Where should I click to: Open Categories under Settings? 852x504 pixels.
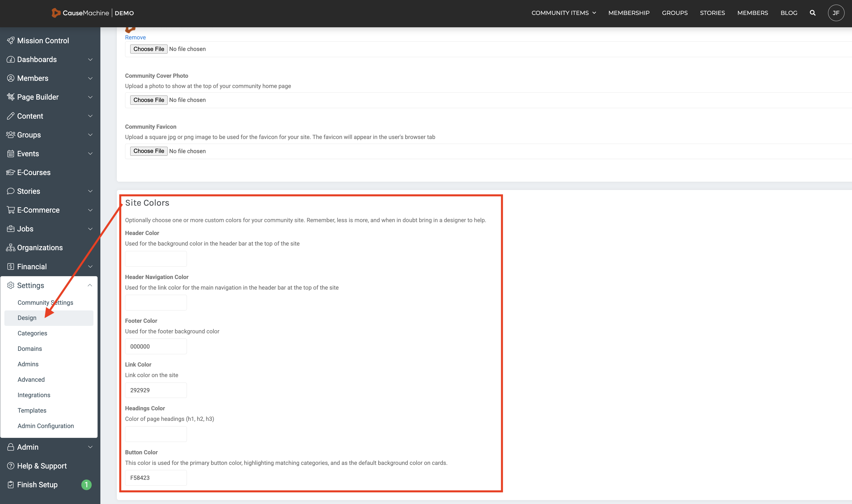(32, 333)
